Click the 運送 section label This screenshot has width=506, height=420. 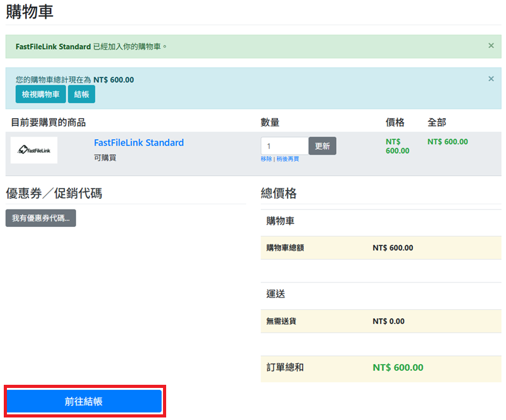pos(276,294)
